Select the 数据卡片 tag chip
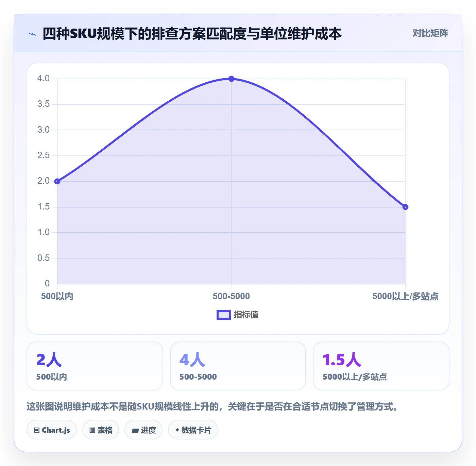This screenshot has height=466, width=476. pyautogui.click(x=193, y=430)
